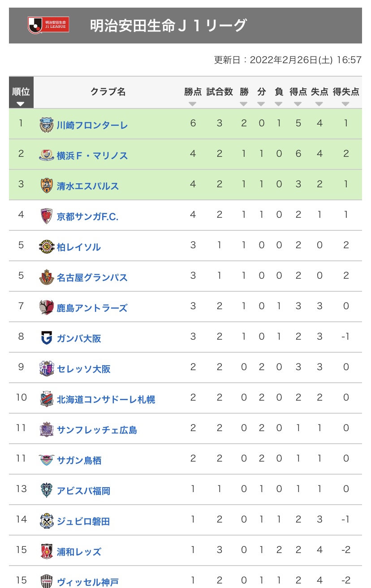Click the Kashima Antlers crest icon
This screenshot has height=588, width=371.
(47, 307)
